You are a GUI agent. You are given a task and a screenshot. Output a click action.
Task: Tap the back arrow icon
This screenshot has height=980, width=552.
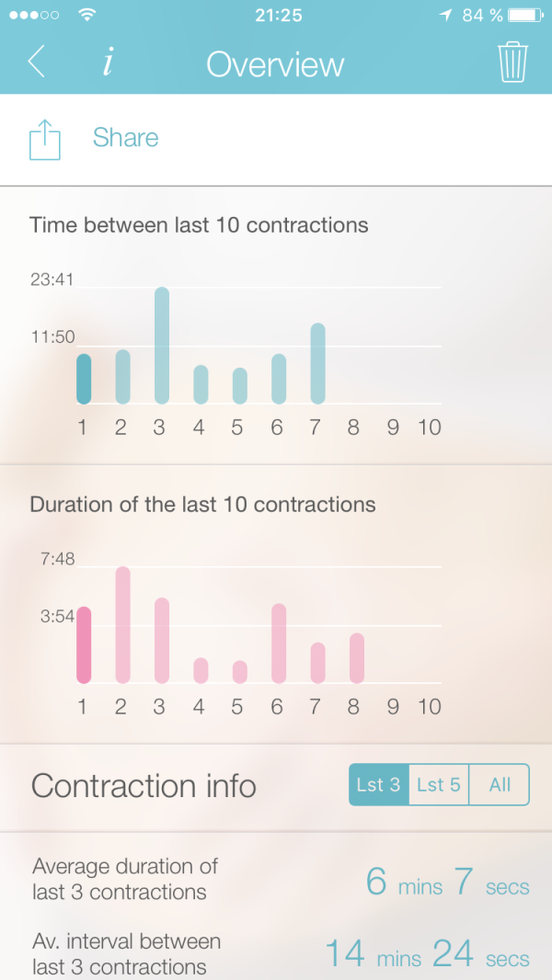pyautogui.click(x=37, y=63)
